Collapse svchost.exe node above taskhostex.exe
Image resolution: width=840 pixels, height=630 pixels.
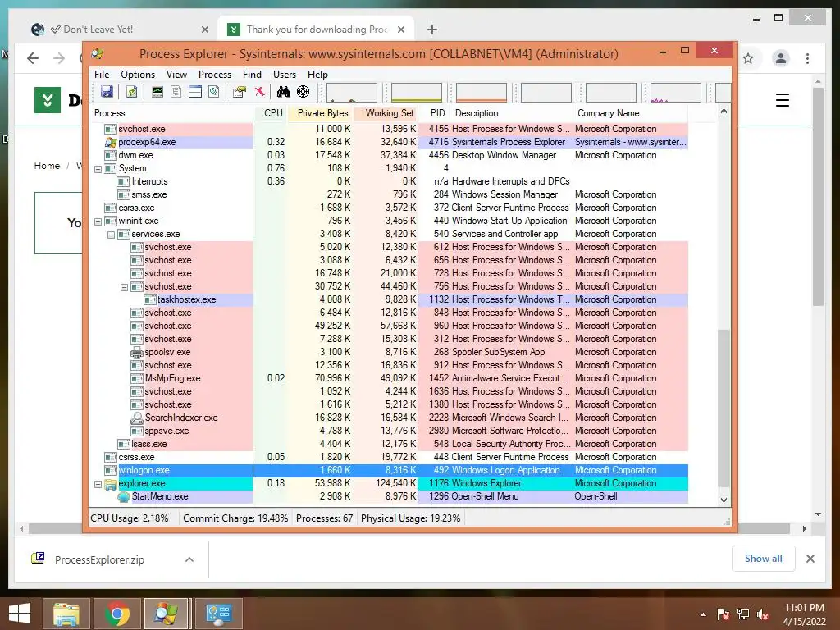pos(125,287)
